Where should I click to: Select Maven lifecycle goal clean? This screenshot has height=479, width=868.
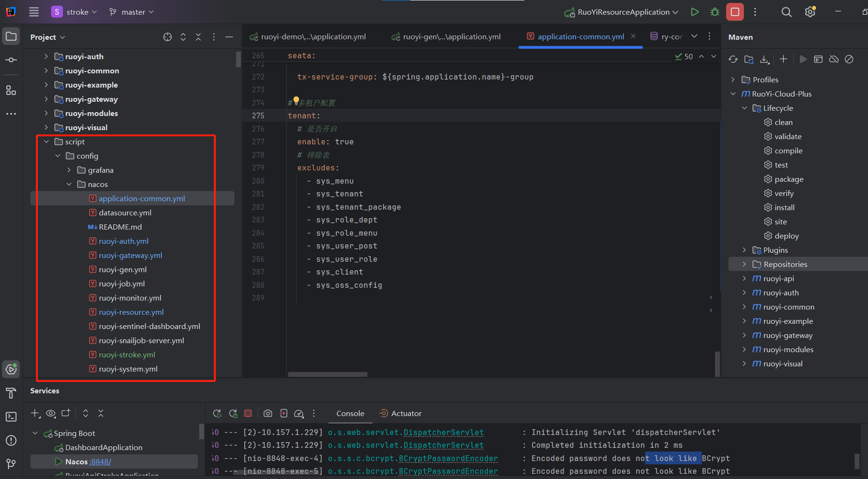(783, 122)
